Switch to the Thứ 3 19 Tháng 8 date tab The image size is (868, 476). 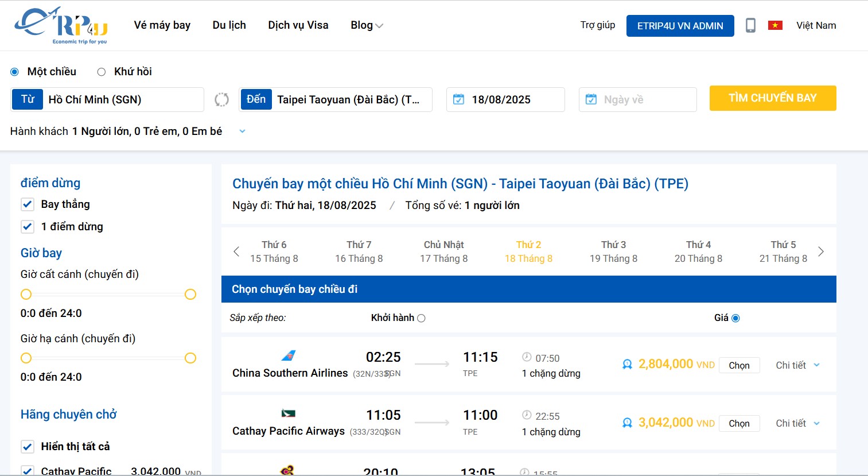point(613,251)
